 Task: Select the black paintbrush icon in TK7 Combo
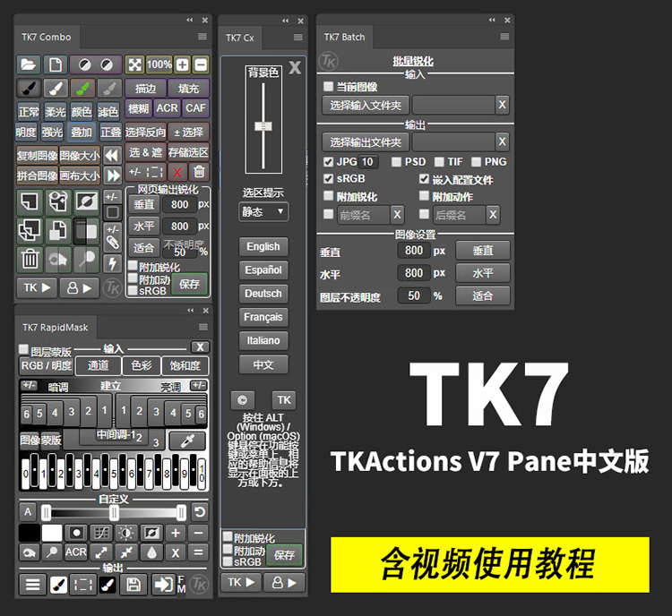click(x=29, y=89)
